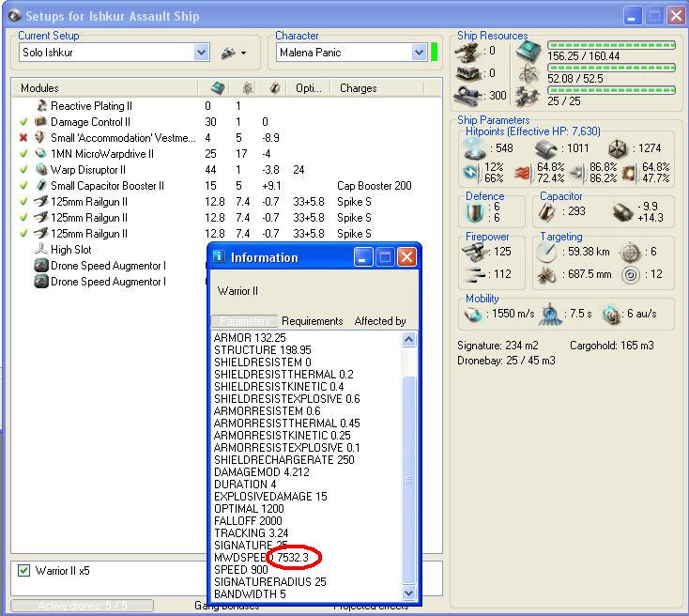Select the empty High Slot icon
The width and height of the screenshot is (689, 616).
coord(41,249)
